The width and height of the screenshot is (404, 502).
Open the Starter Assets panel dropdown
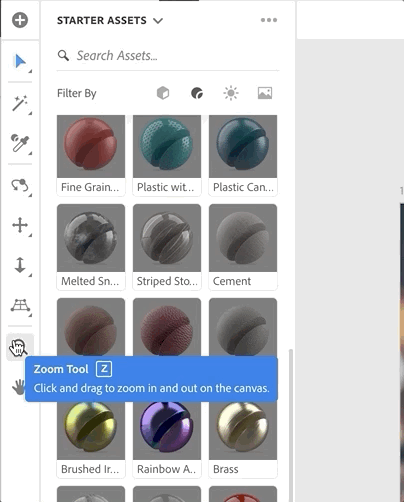(158, 21)
